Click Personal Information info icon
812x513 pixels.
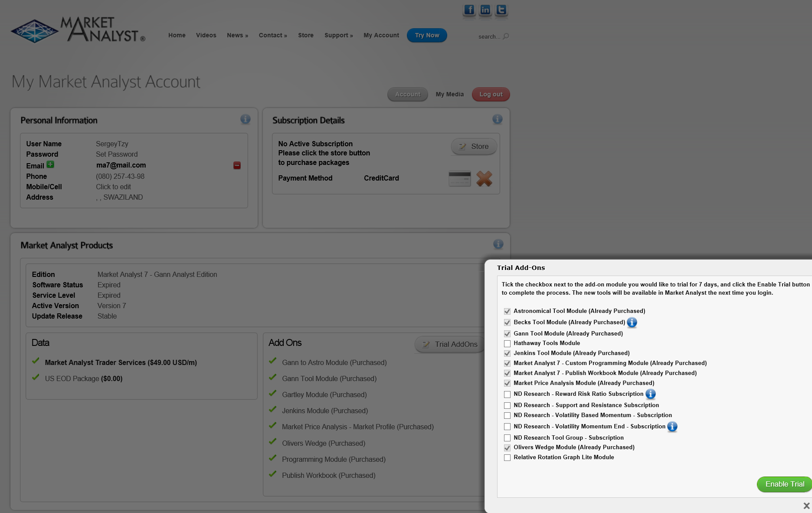(x=245, y=119)
